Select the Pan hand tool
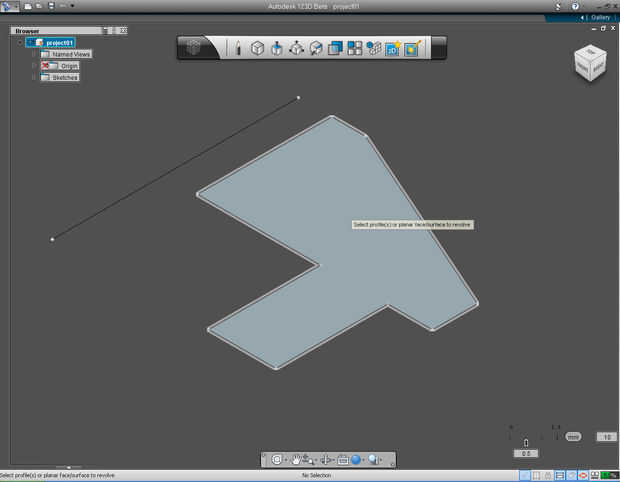This screenshot has width=620, height=482. 296,459
